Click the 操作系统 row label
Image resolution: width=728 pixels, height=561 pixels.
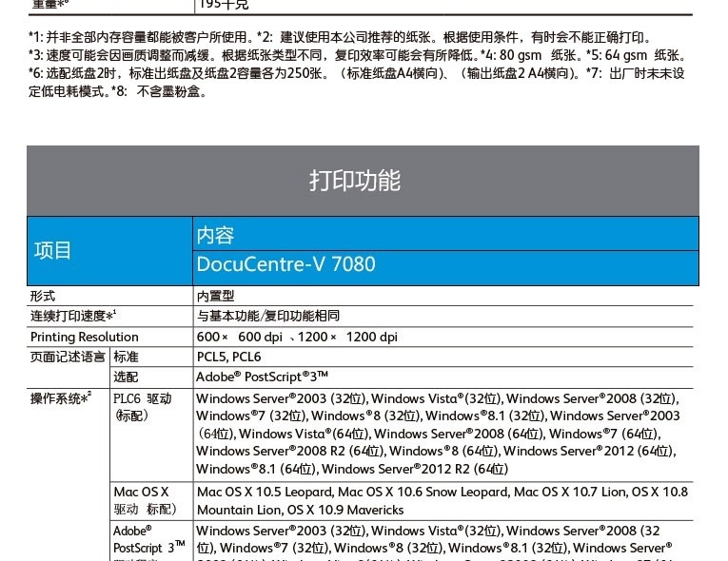[x=61, y=398]
